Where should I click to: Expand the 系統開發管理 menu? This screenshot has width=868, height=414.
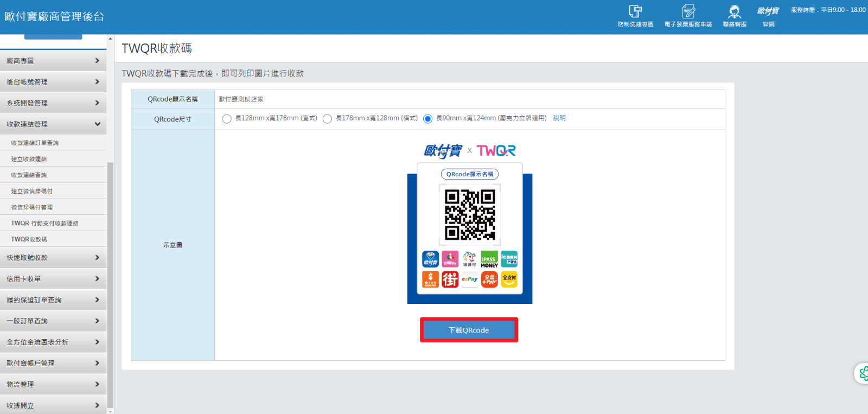(x=53, y=103)
